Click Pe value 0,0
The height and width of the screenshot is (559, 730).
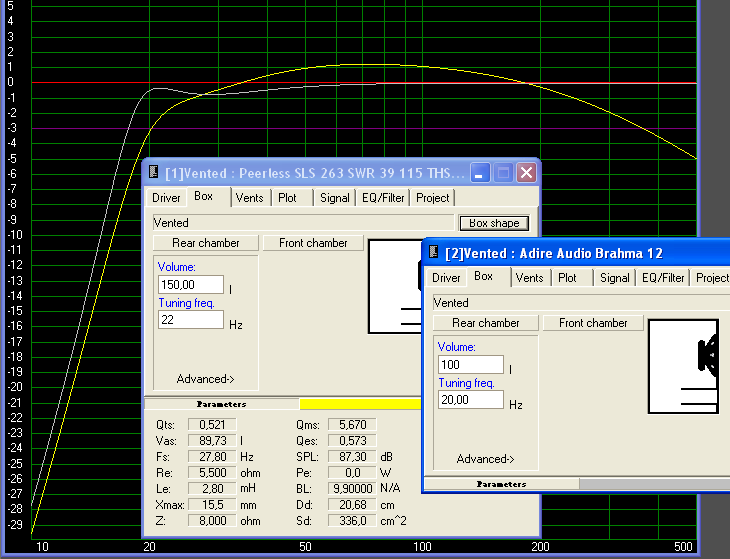[x=352, y=472]
